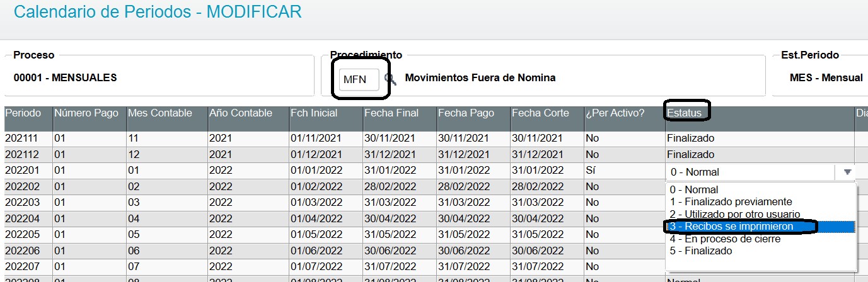868x282 pixels.
Task: Choose 1 - Finalizado previamente option
Action: 760,201
